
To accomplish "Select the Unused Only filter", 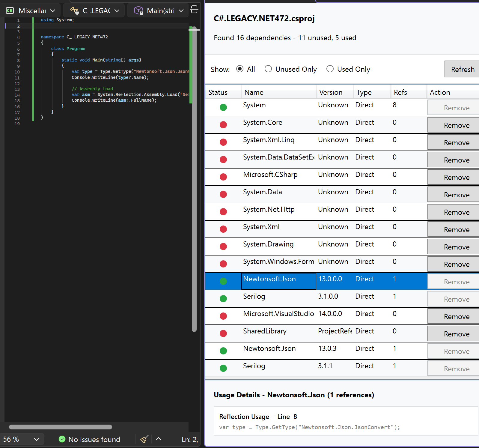I will (268, 69).
